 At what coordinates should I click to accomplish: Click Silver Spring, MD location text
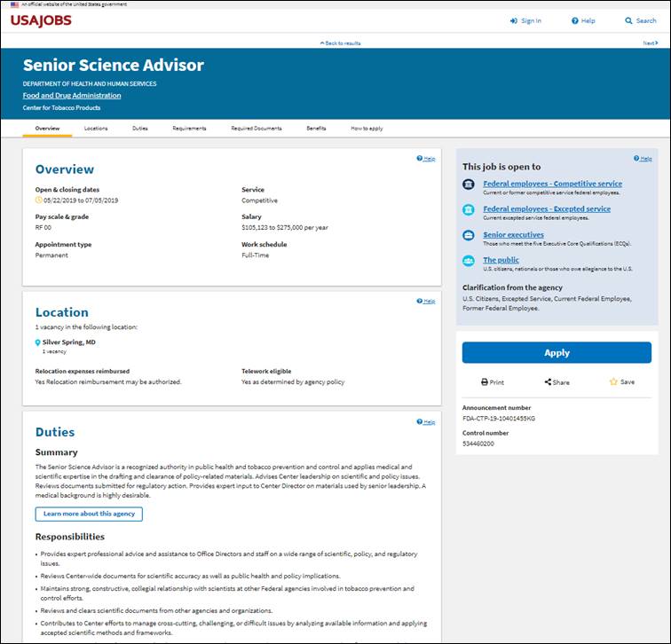(x=69, y=342)
